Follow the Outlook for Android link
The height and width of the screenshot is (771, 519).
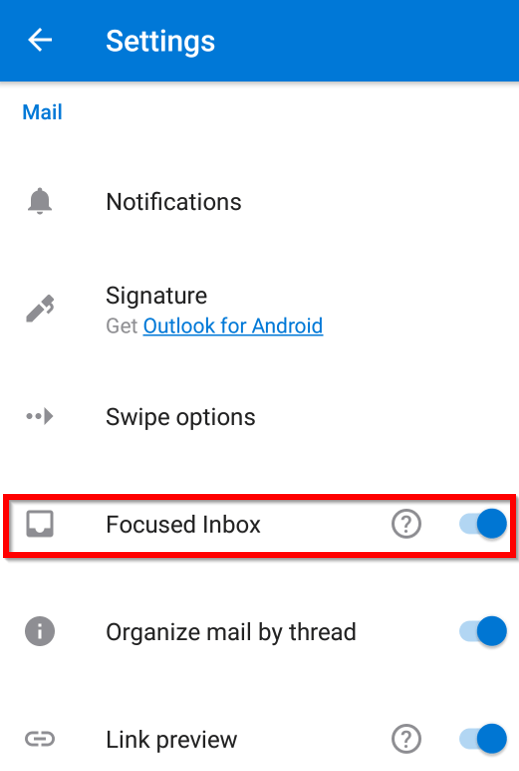pos(233,326)
